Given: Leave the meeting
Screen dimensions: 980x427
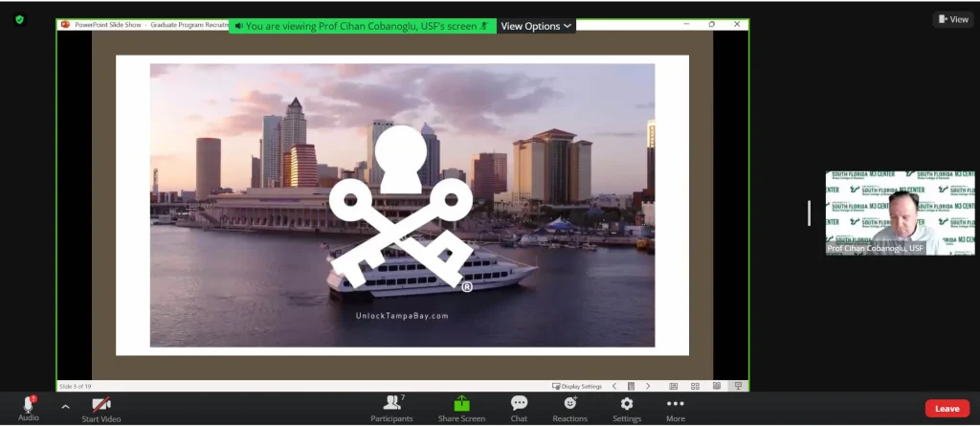Looking at the screenshot, I should (x=947, y=409).
